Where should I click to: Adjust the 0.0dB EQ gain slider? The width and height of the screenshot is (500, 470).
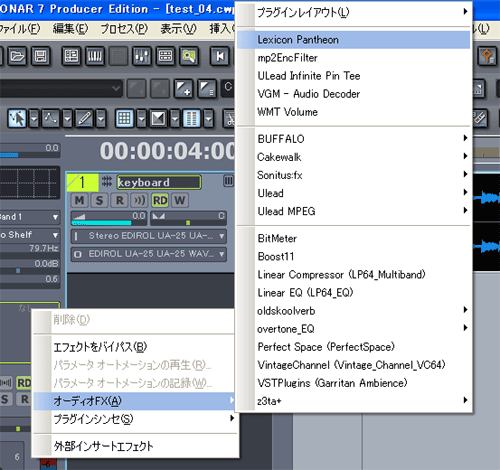29,271
